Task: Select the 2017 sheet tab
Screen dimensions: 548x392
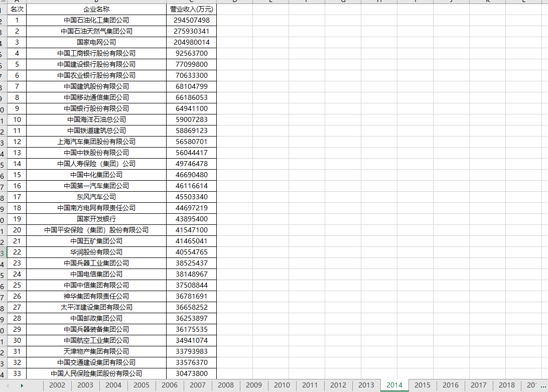Action: coord(478,385)
